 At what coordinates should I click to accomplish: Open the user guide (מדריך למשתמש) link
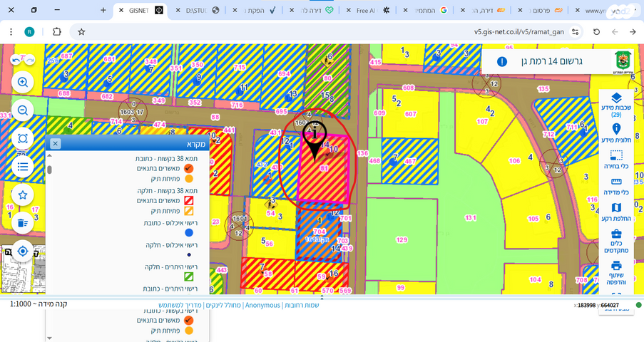point(183,305)
